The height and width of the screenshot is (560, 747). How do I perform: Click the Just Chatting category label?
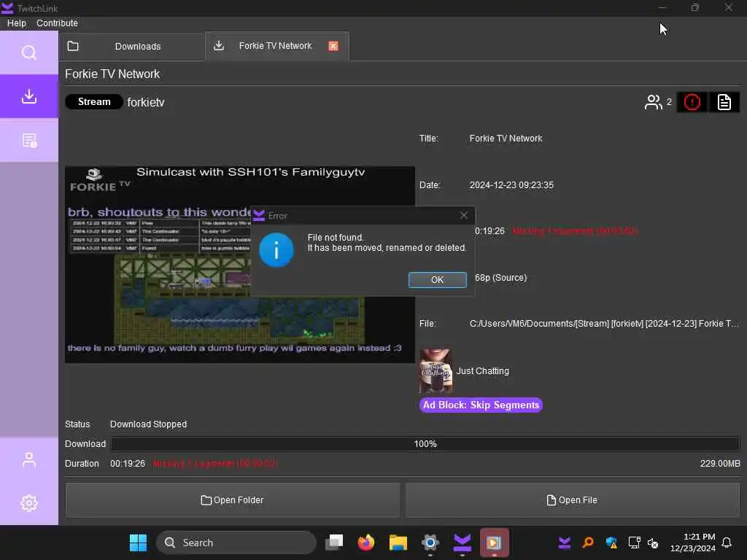pos(483,371)
